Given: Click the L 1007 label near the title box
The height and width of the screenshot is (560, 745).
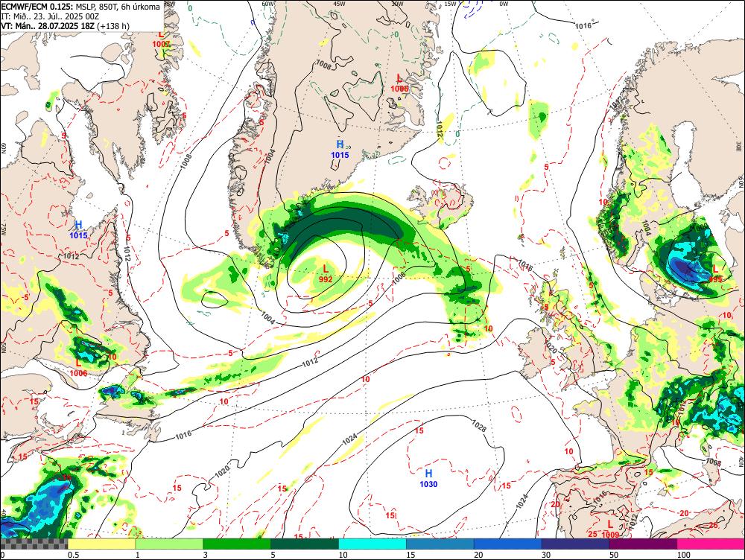Looking at the screenshot, I should pos(161,39).
